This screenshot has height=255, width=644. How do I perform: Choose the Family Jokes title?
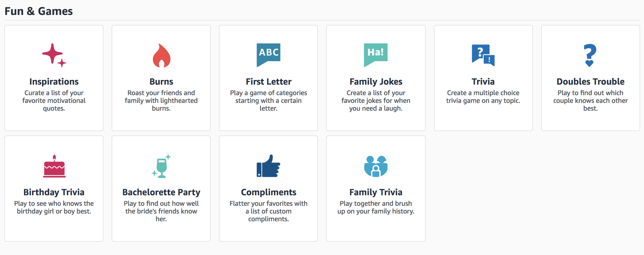tap(376, 82)
